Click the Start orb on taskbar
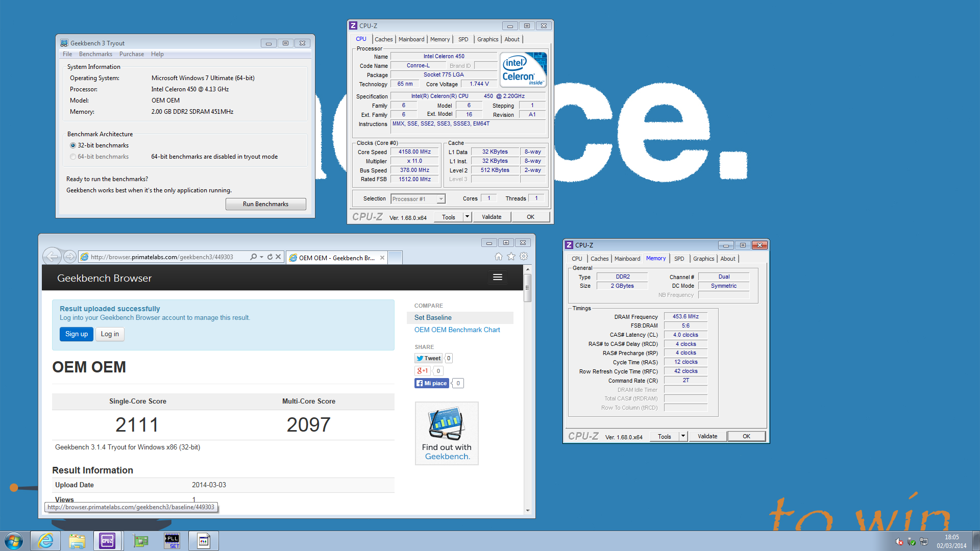The height and width of the screenshot is (551, 980). coord(14,541)
